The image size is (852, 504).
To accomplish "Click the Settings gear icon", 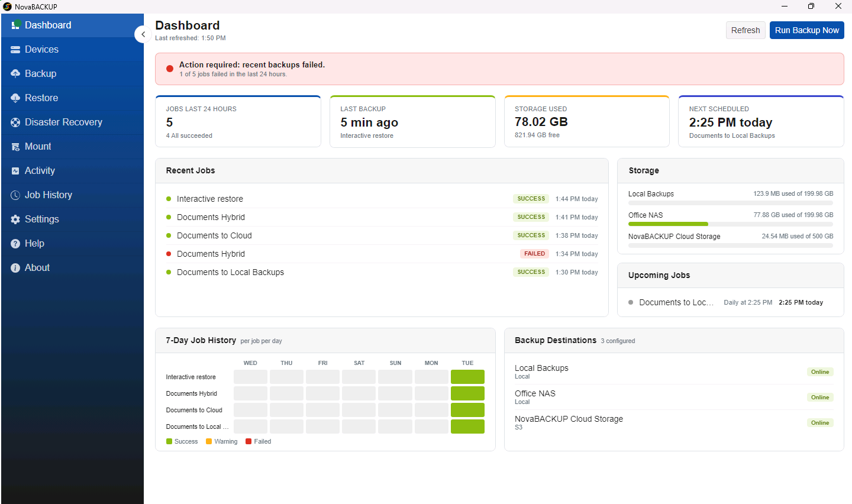I will click(15, 219).
